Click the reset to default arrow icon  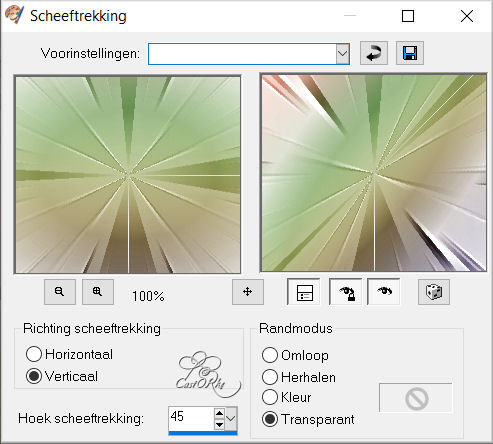(374, 53)
